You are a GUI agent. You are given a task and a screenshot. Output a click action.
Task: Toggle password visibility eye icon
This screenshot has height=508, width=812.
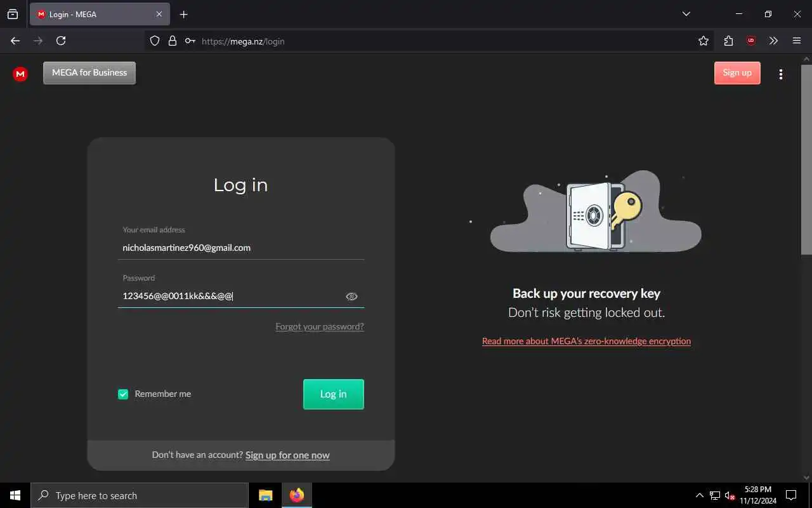tap(351, 297)
